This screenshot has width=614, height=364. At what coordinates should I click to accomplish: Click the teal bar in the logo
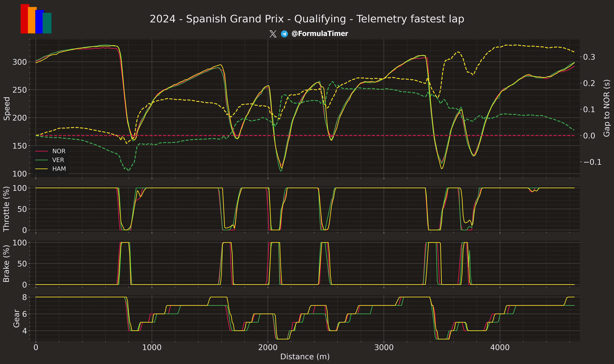click(x=47, y=23)
